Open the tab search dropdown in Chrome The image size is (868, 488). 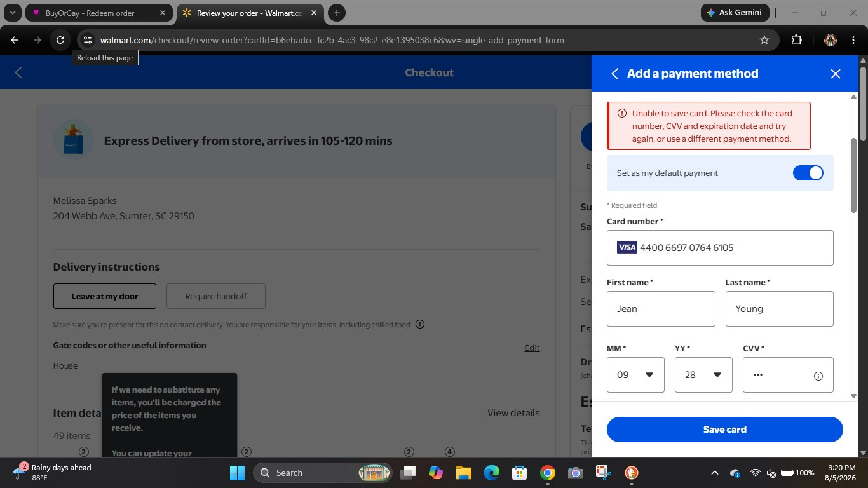click(12, 13)
